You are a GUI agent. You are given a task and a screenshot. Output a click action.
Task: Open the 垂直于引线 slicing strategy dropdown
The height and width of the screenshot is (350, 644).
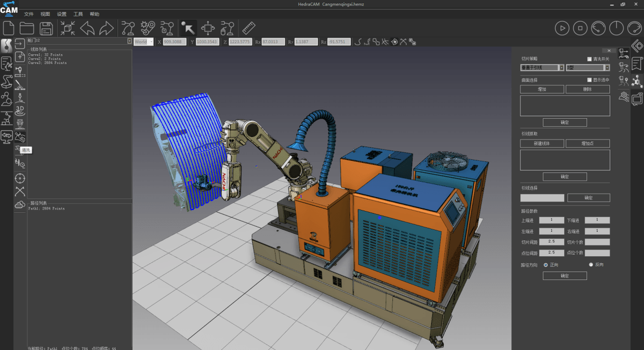click(x=542, y=68)
